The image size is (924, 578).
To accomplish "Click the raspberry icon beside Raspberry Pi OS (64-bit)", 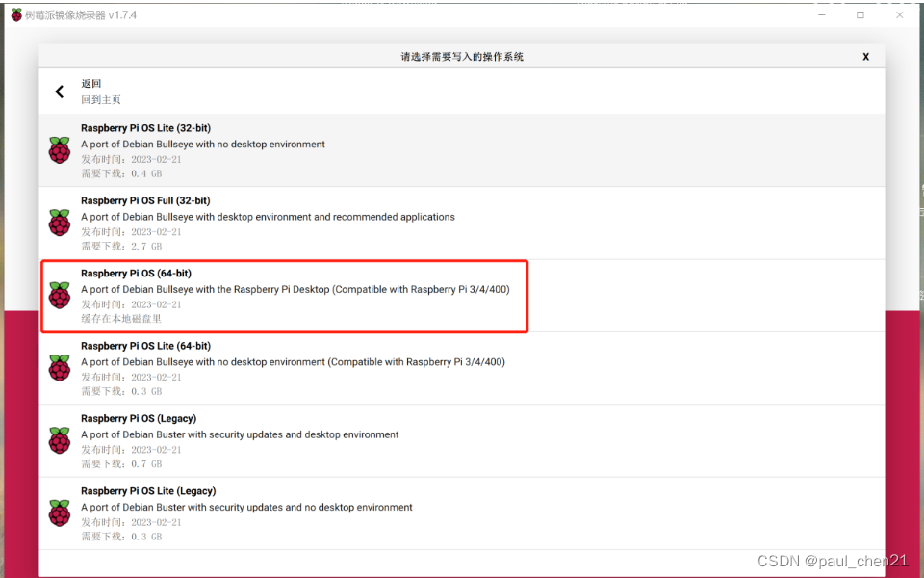I will tap(59, 296).
